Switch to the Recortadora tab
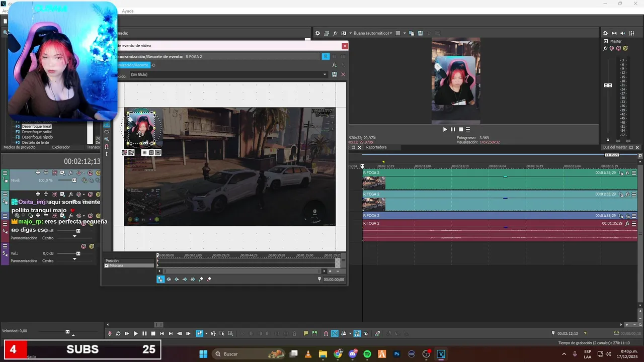The width and height of the screenshot is (644, 362). click(376, 147)
